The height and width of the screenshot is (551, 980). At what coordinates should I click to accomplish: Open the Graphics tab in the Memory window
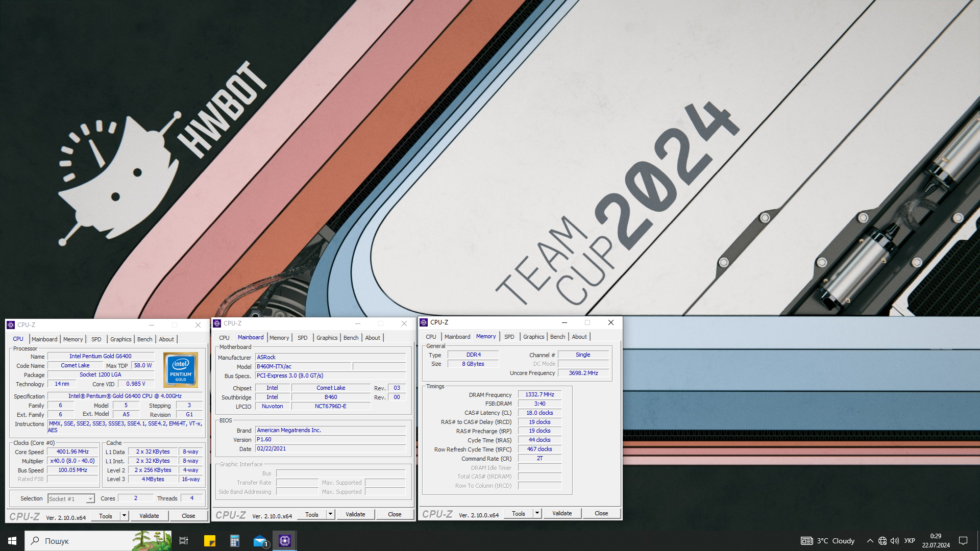534,337
